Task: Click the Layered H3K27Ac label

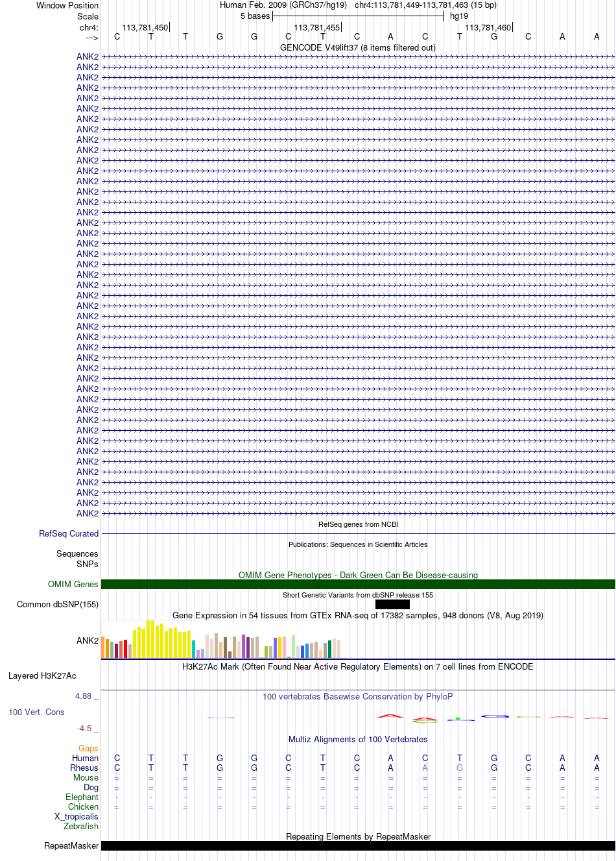Action: (42, 676)
